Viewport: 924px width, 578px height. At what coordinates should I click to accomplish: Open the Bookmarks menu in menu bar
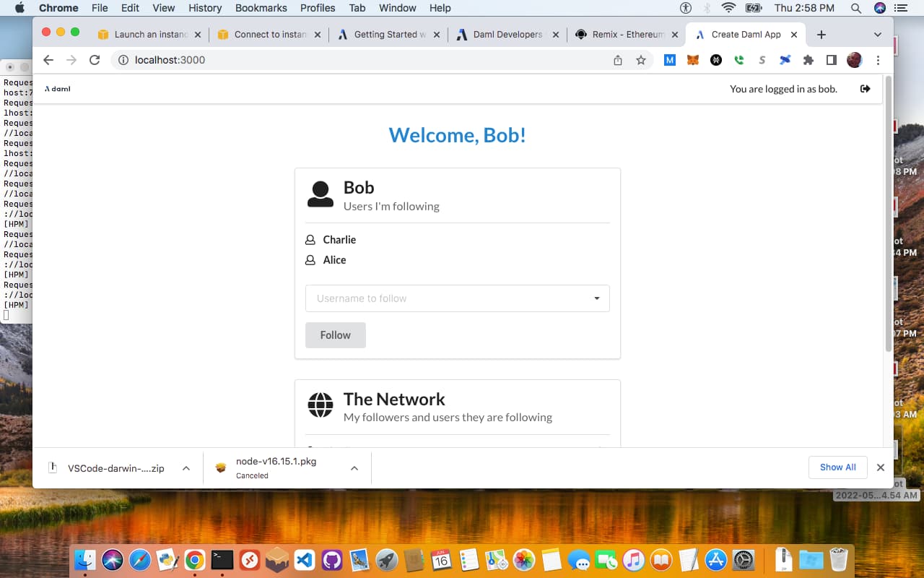pyautogui.click(x=261, y=8)
